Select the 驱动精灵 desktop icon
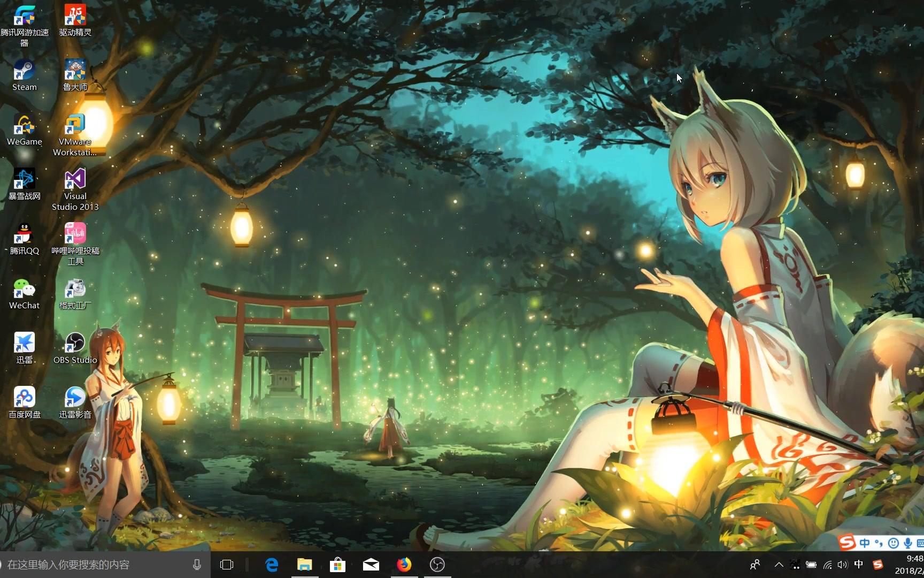Image resolution: width=924 pixels, height=578 pixels. [x=75, y=20]
